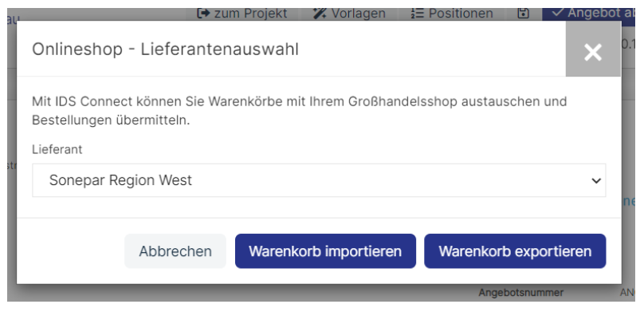Click the arrow icon beside zum Projekt

[x=203, y=14]
